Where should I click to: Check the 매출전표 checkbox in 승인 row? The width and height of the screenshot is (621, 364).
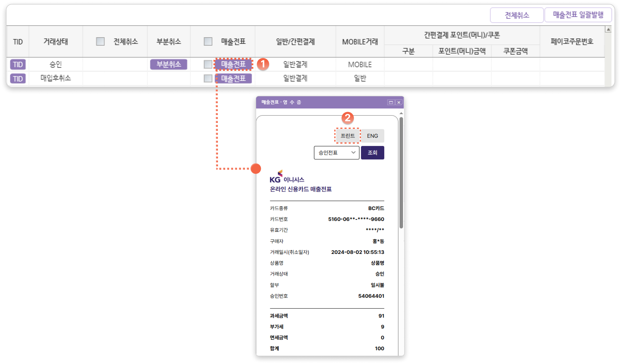[x=208, y=64]
